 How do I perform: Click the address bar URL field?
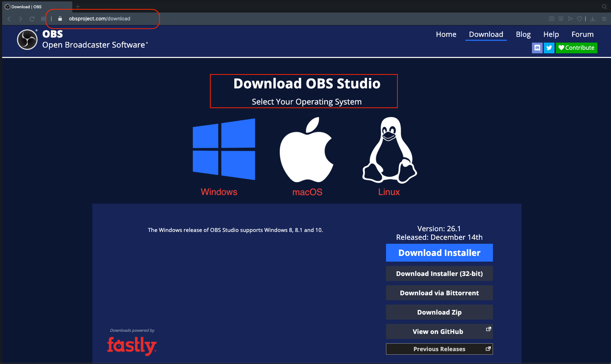tap(100, 19)
